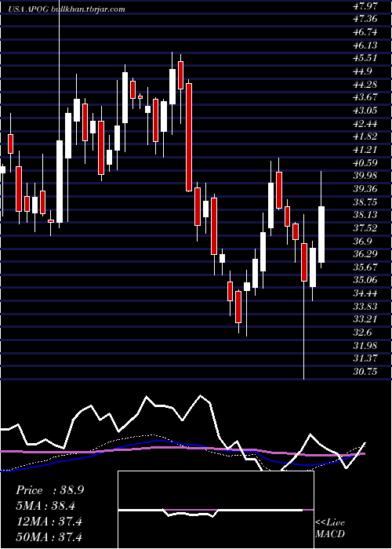Click the 36.29 price axis label

point(366,254)
